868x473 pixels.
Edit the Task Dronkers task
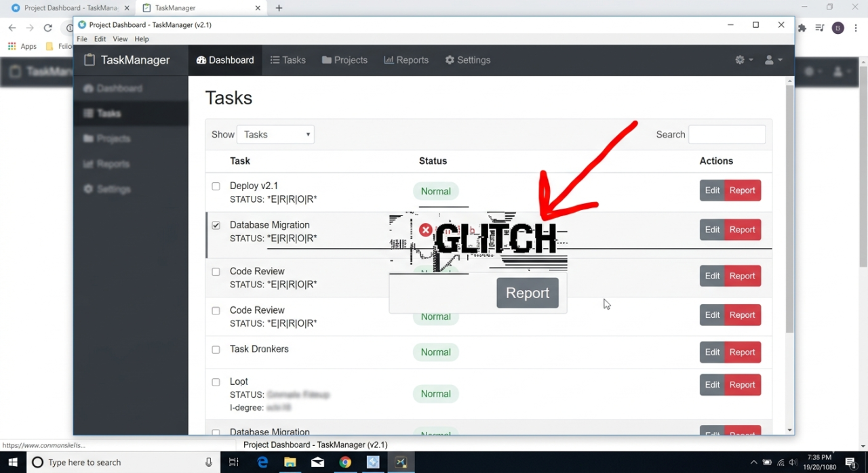coord(712,352)
